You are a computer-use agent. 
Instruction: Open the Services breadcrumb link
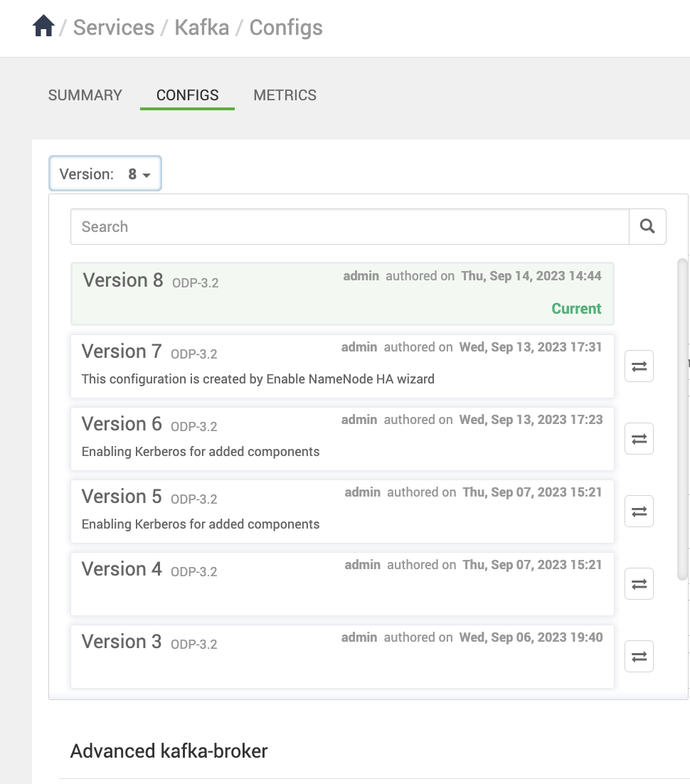114,28
